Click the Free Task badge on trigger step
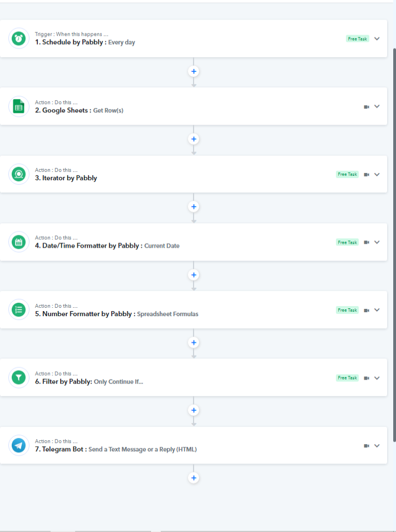 (358, 39)
